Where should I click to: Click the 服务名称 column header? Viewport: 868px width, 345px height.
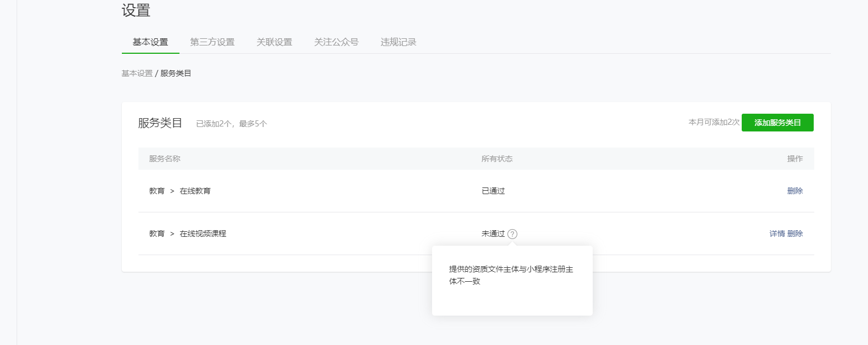[x=165, y=159]
